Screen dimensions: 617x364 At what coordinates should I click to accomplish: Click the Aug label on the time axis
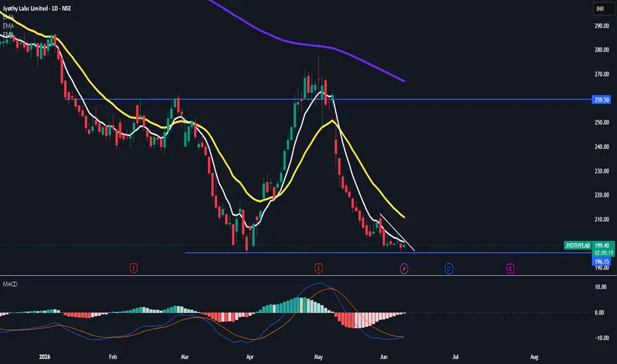[x=534, y=357]
